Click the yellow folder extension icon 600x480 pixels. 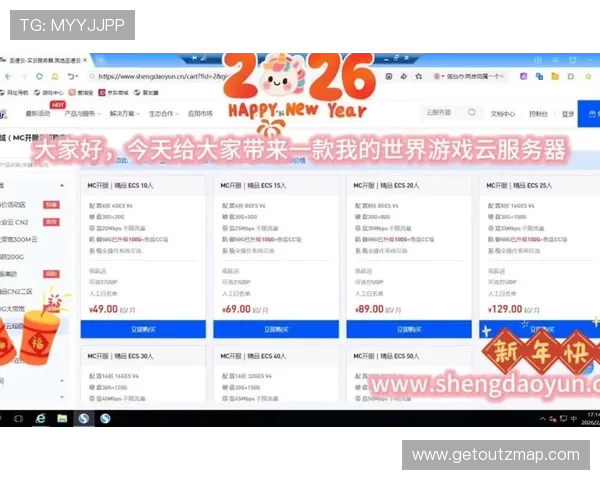click(555, 77)
